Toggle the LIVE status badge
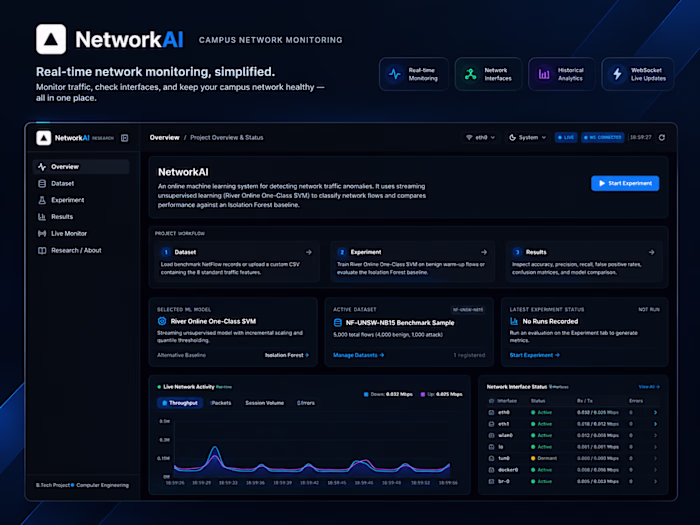The height and width of the screenshot is (525, 700). (566, 138)
